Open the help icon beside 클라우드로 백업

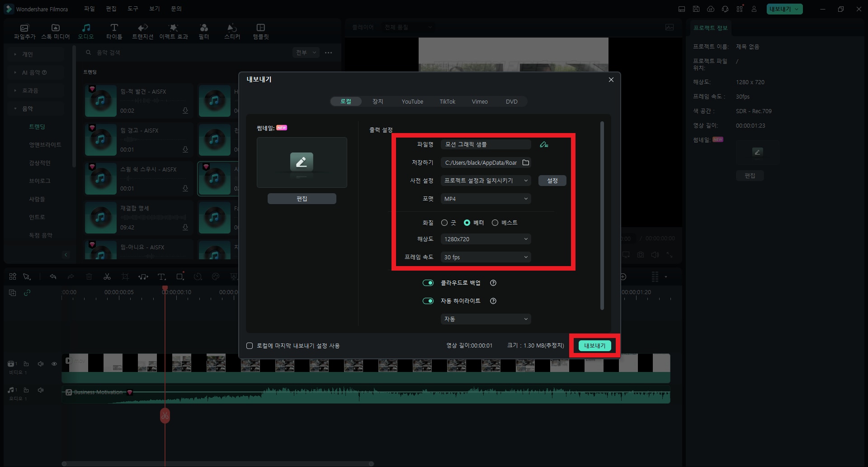[493, 283]
